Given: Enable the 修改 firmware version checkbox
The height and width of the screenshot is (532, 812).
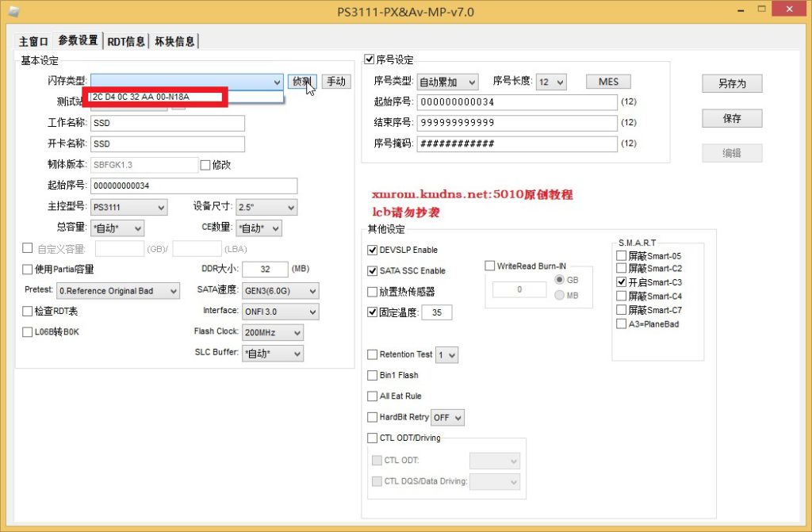Looking at the screenshot, I should point(205,165).
